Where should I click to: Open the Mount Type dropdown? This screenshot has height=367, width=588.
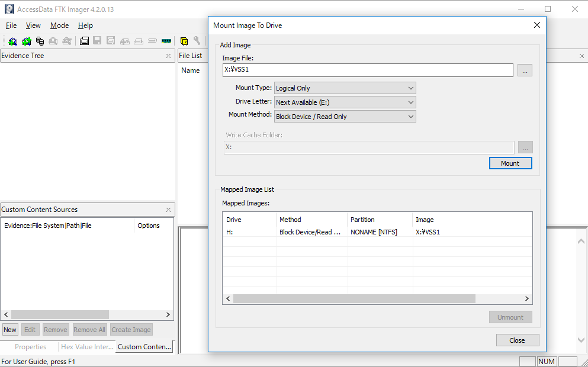(345, 88)
